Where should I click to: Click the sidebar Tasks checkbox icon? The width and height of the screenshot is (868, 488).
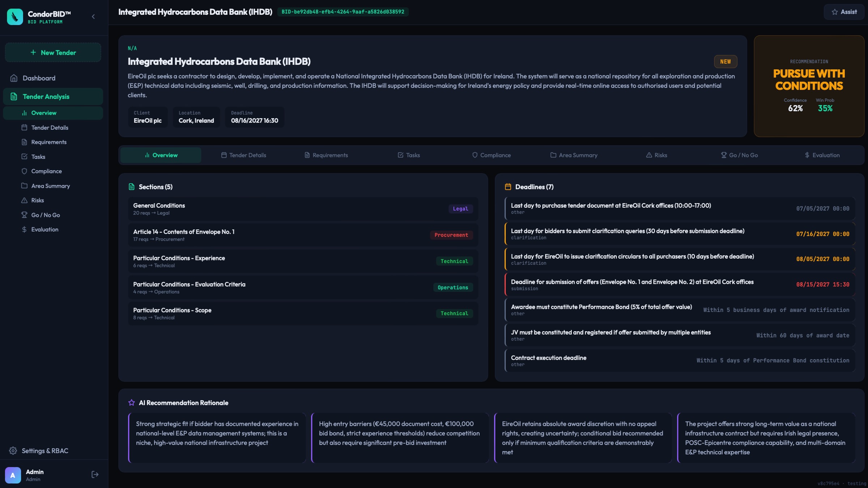(24, 157)
